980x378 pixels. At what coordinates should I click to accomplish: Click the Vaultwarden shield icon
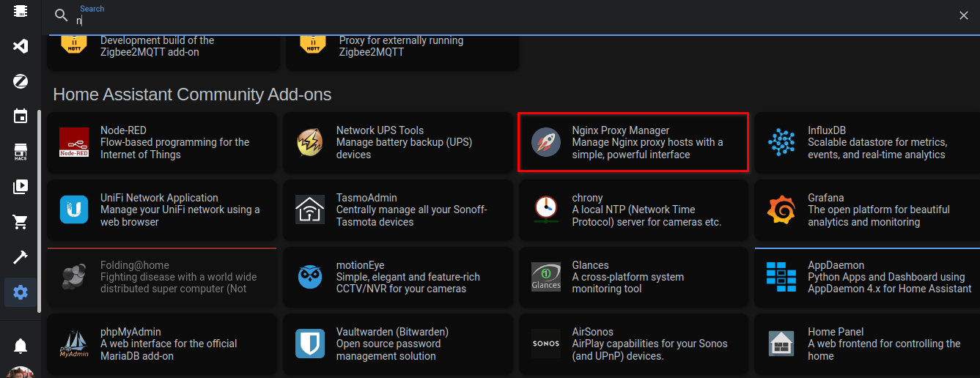tap(310, 344)
